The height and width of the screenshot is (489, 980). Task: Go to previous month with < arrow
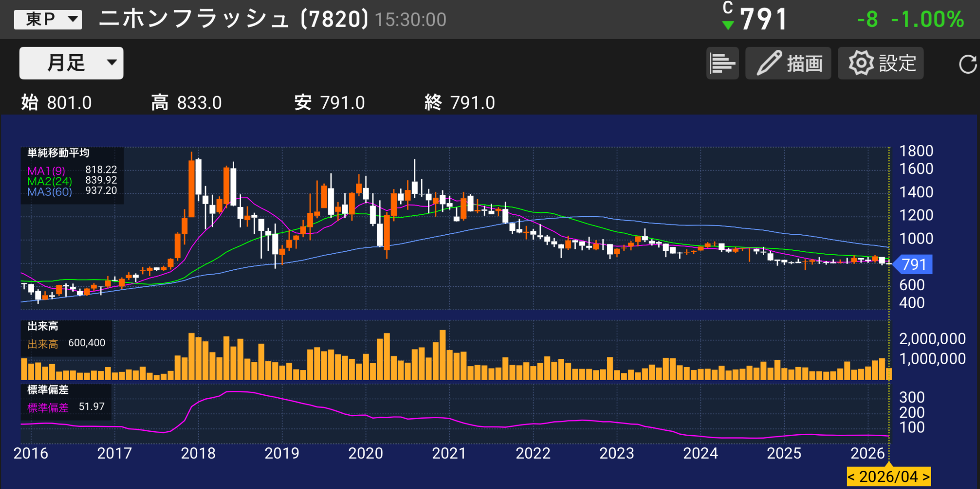click(x=851, y=477)
